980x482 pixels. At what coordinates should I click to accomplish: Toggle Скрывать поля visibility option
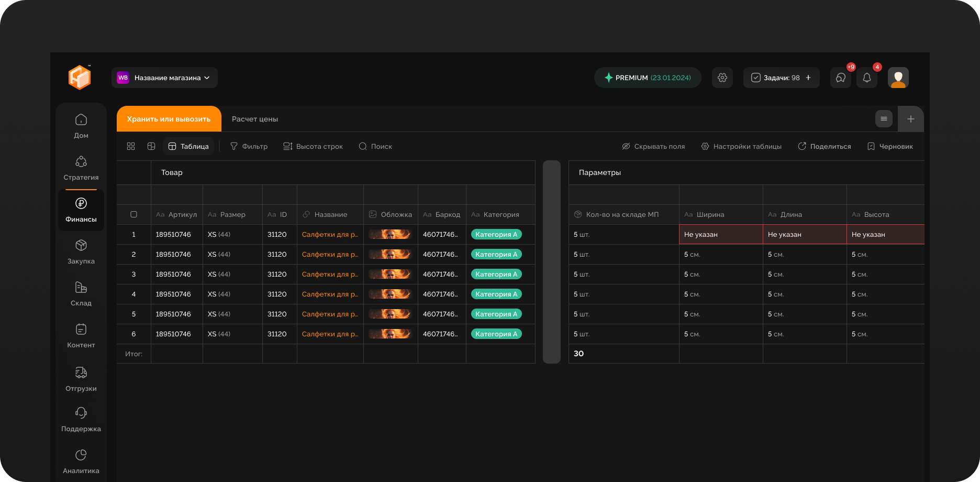click(653, 146)
